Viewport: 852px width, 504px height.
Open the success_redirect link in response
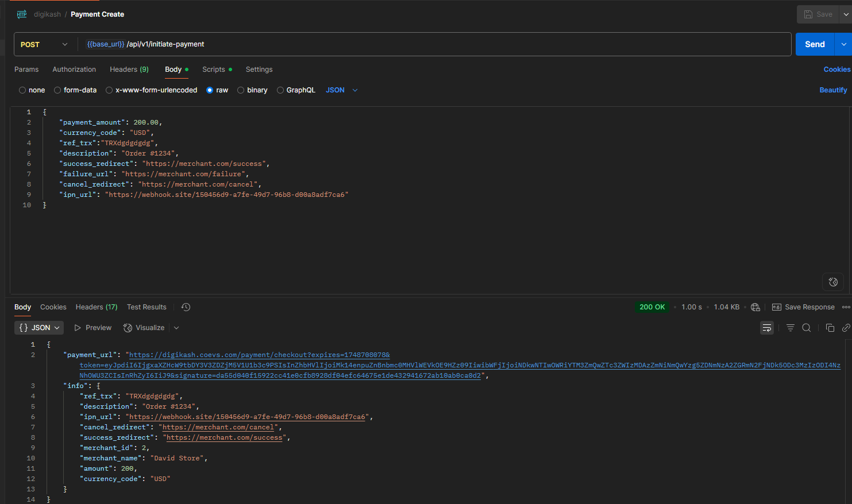coord(225,437)
